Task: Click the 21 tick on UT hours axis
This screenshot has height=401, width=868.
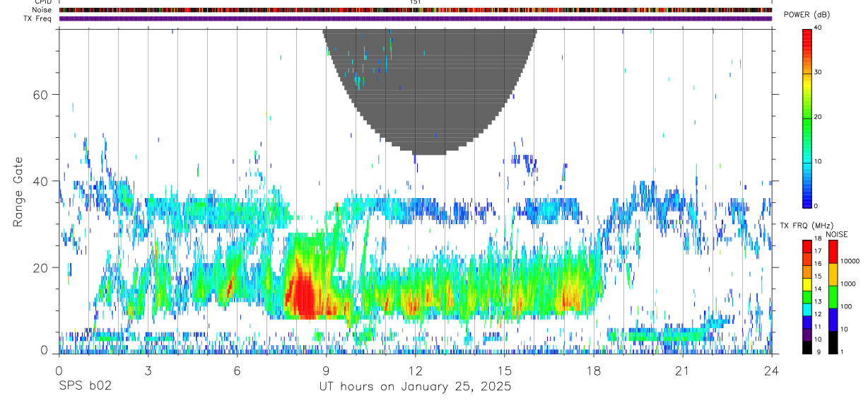Action: 682,371
